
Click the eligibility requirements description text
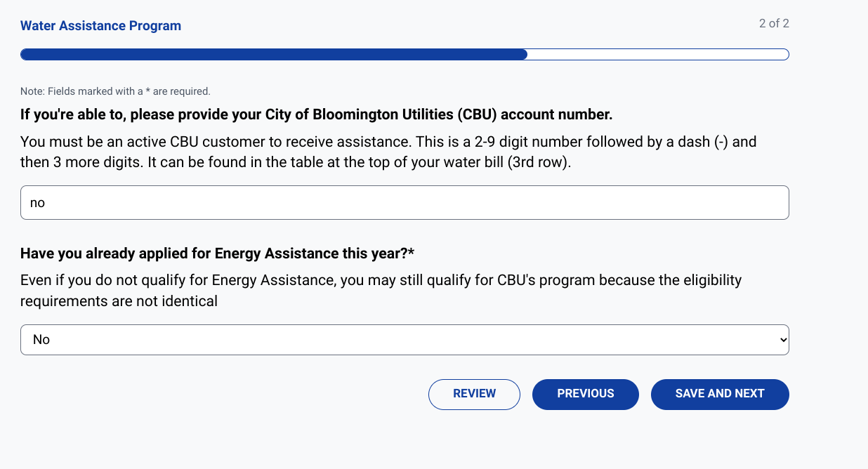(380, 290)
